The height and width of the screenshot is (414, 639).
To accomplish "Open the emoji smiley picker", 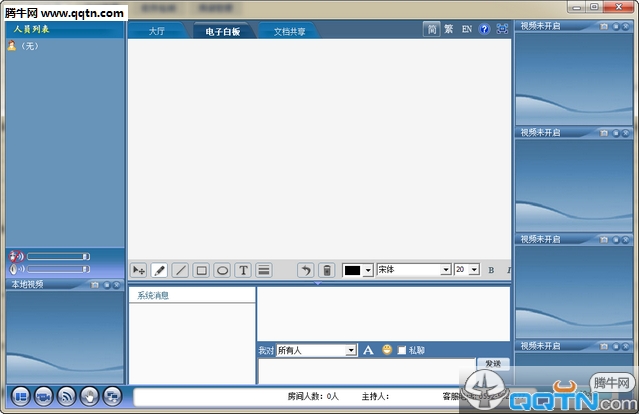I will (x=387, y=350).
